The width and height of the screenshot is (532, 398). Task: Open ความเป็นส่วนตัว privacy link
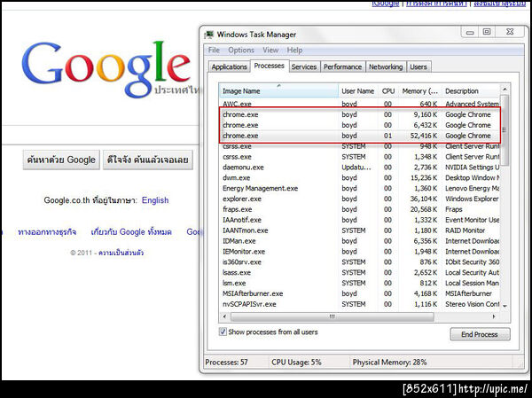click(121, 253)
